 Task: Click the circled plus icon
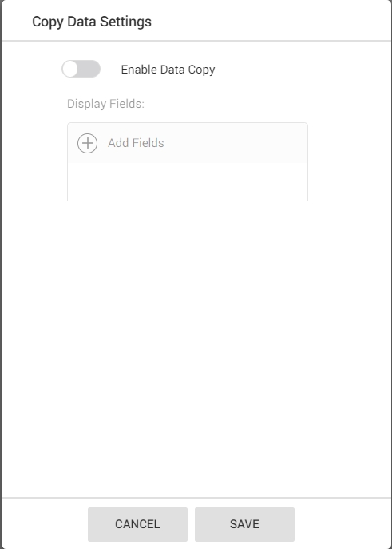pos(88,143)
